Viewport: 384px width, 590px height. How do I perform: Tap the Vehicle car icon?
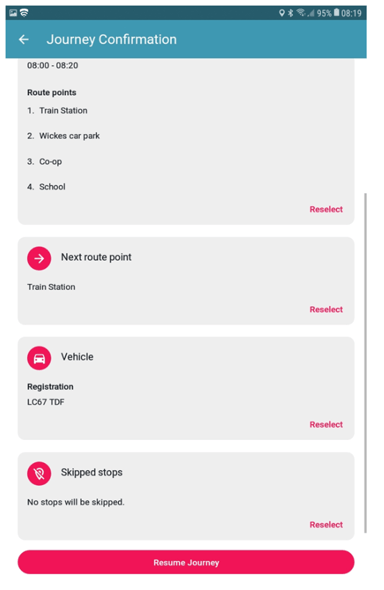point(39,358)
